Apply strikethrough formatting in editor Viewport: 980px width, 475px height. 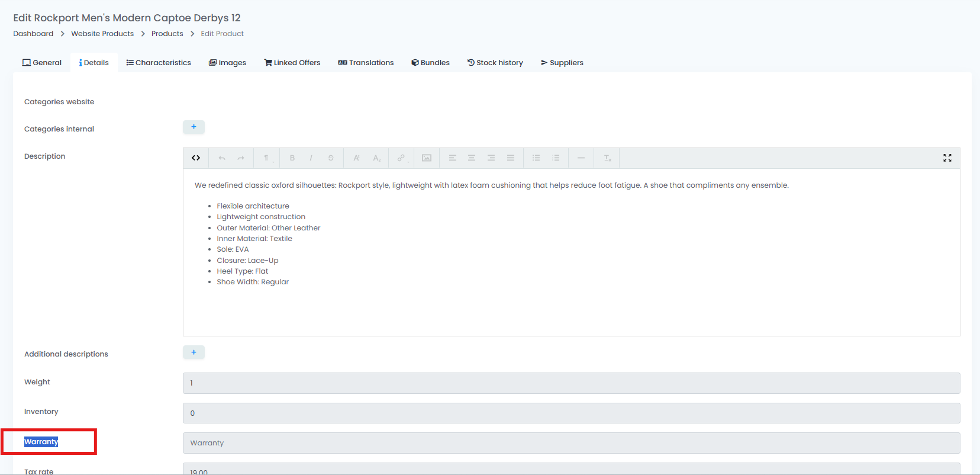click(331, 158)
